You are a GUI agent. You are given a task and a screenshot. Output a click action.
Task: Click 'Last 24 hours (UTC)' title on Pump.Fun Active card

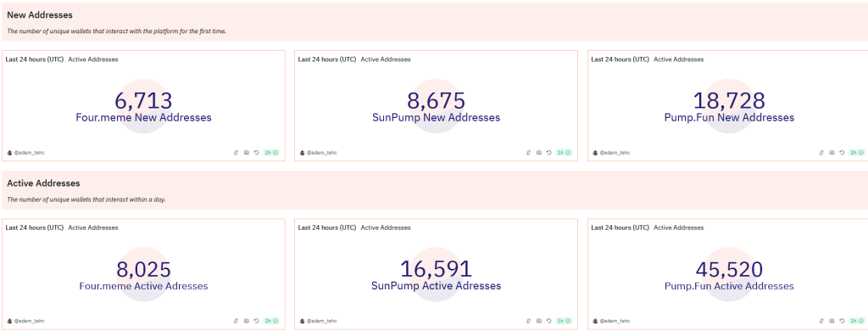pos(620,227)
